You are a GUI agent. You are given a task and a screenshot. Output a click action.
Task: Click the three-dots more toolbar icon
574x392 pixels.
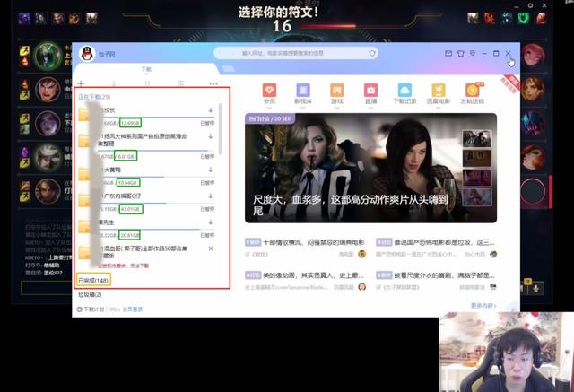coord(213,83)
